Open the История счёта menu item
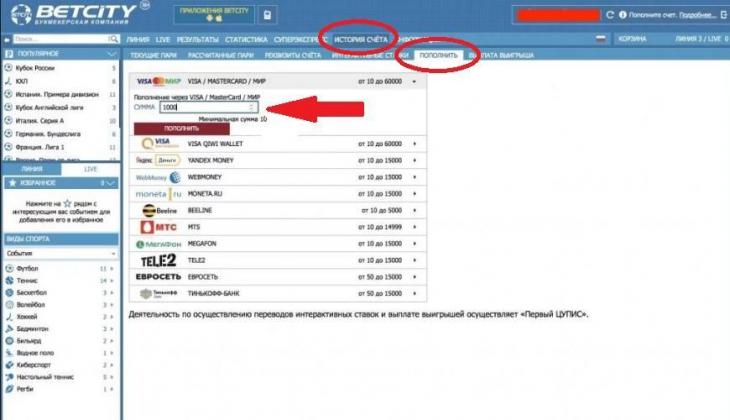The width and height of the screenshot is (730, 420). pyautogui.click(x=361, y=38)
